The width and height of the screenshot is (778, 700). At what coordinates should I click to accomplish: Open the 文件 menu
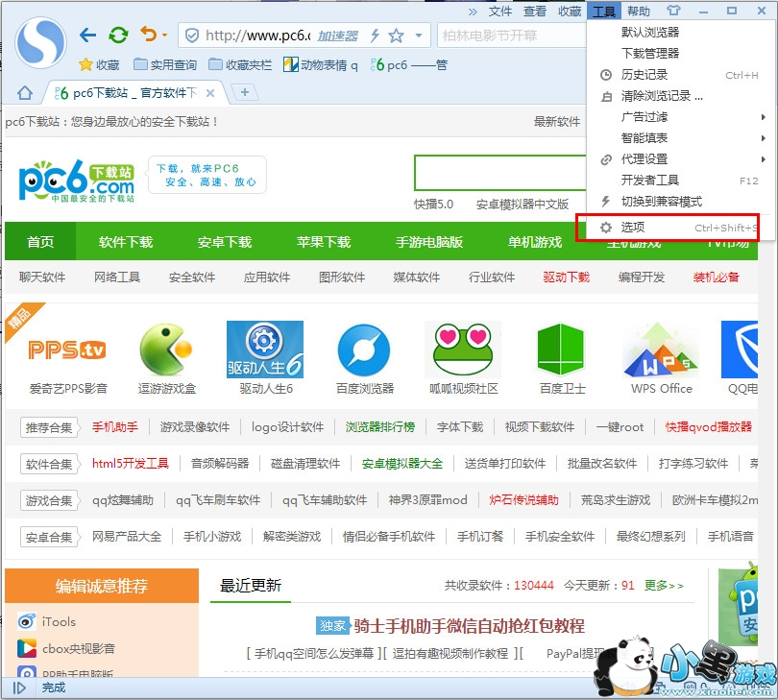tap(500, 12)
